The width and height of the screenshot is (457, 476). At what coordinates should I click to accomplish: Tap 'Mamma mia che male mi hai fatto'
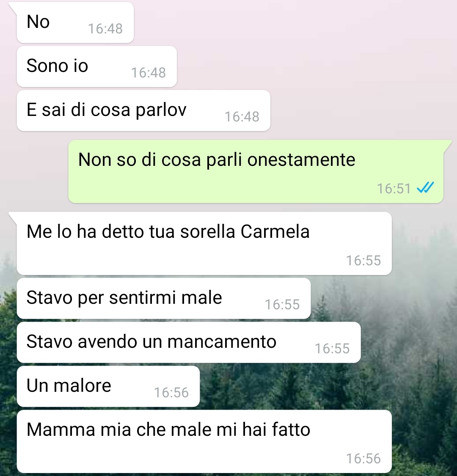pyautogui.click(x=204, y=441)
